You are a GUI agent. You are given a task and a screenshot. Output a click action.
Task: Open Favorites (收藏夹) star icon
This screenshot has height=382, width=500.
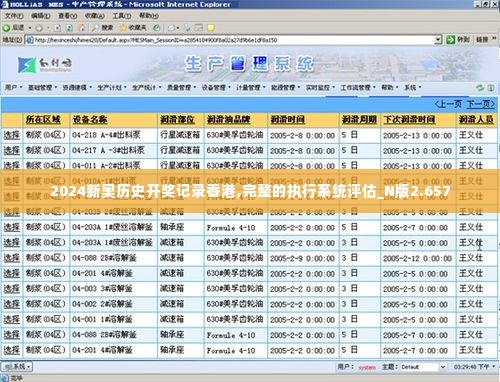tap(123, 28)
